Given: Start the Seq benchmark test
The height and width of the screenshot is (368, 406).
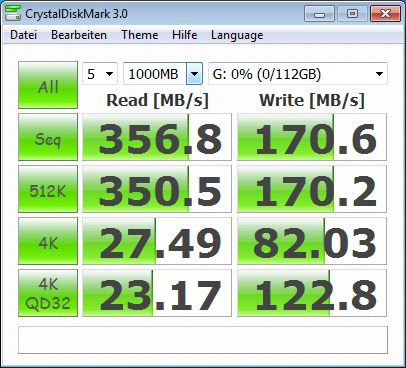Looking at the screenshot, I should tap(48, 137).
